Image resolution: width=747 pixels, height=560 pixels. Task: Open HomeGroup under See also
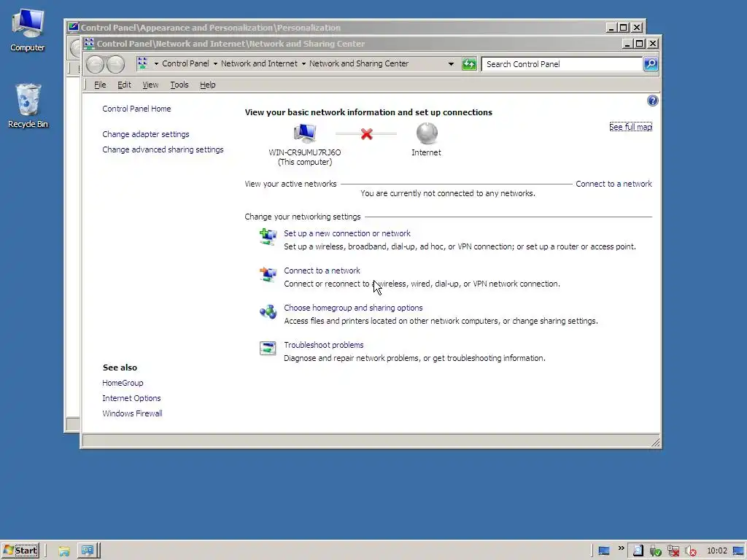pos(123,383)
